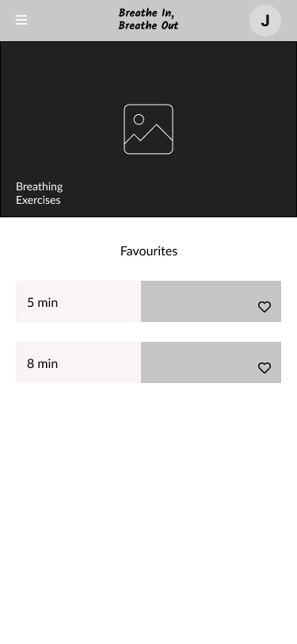Click empty white area below 8 min card
Image resolution: width=297 pixels, height=644 pixels.
click(149, 513)
